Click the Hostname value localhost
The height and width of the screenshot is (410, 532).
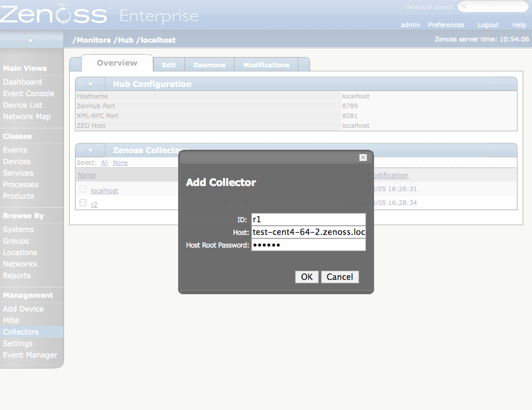356,96
